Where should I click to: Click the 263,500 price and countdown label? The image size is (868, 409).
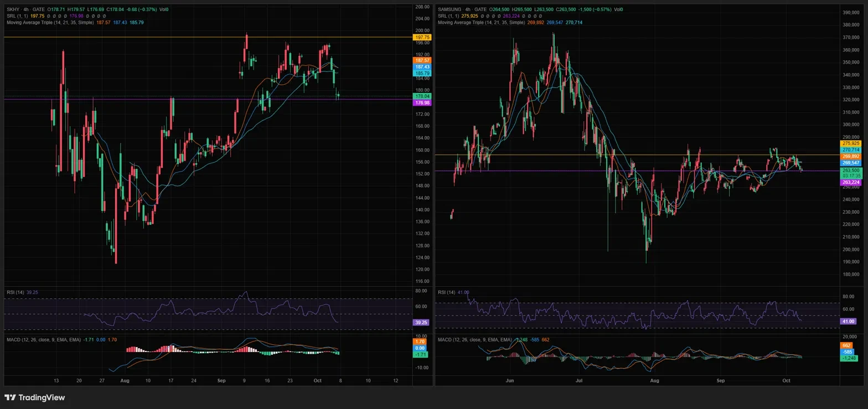(x=851, y=173)
